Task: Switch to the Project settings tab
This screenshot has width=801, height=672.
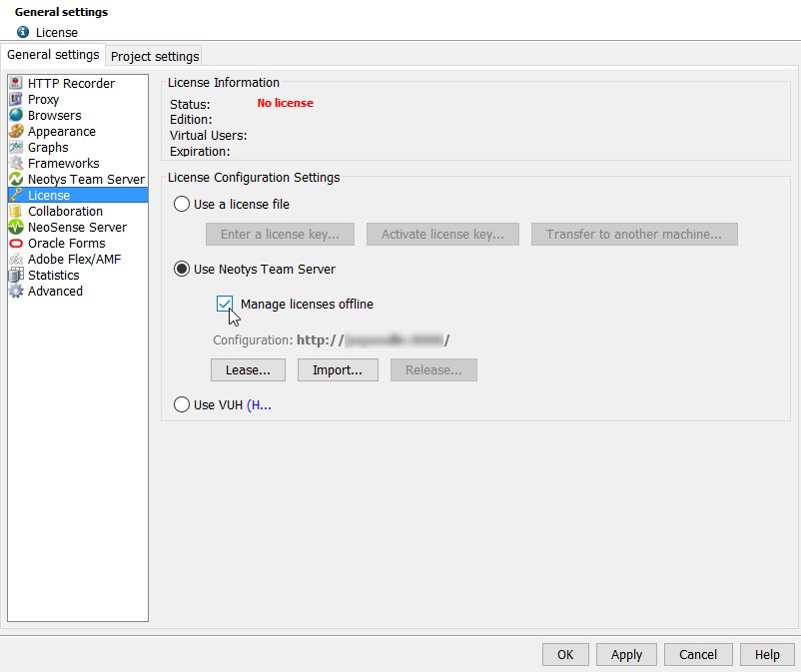Action: coord(155,56)
